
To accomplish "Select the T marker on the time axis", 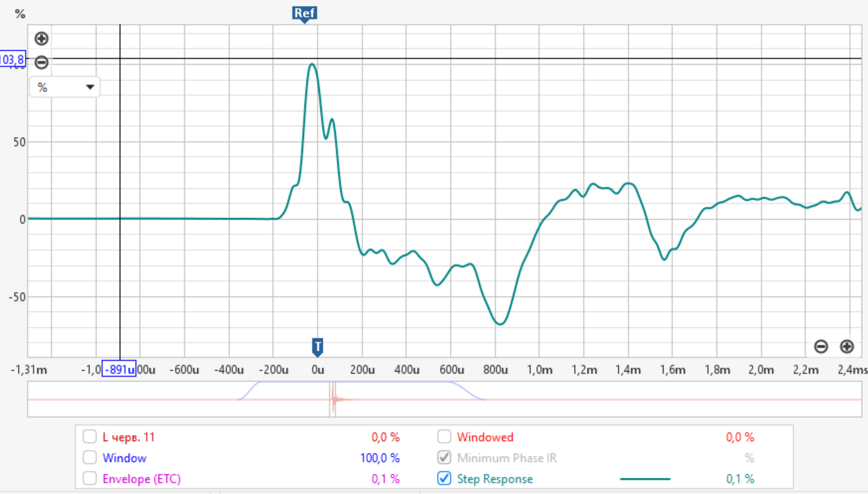I will [318, 346].
